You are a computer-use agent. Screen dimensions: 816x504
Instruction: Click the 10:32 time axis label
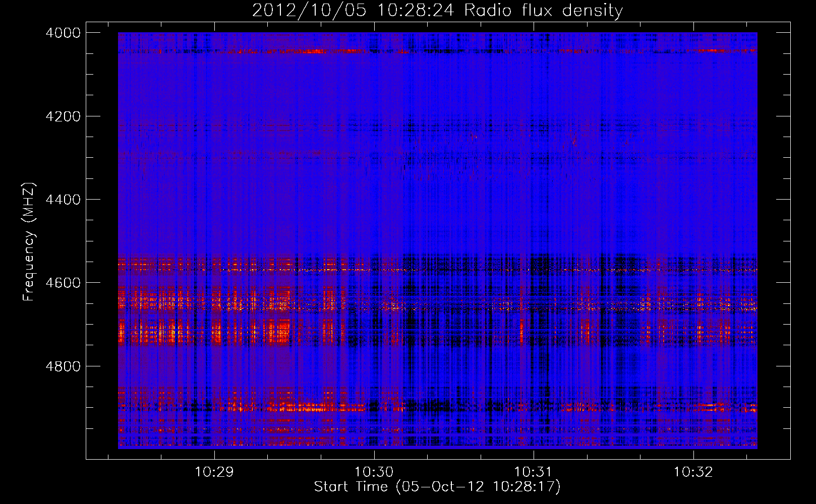pyautogui.click(x=693, y=472)
